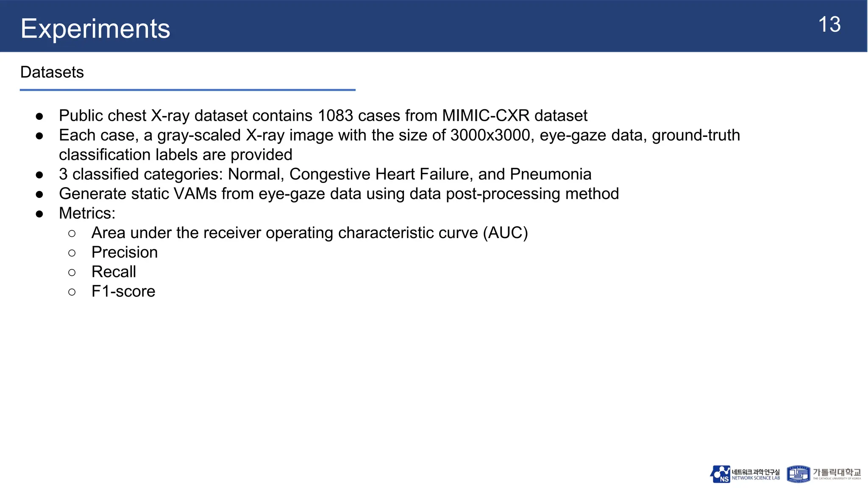Click the bullet before 'Public chest X-ray dataset'
Image resolution: width=868 pixels, height=488 pixels.
(39, 116)
